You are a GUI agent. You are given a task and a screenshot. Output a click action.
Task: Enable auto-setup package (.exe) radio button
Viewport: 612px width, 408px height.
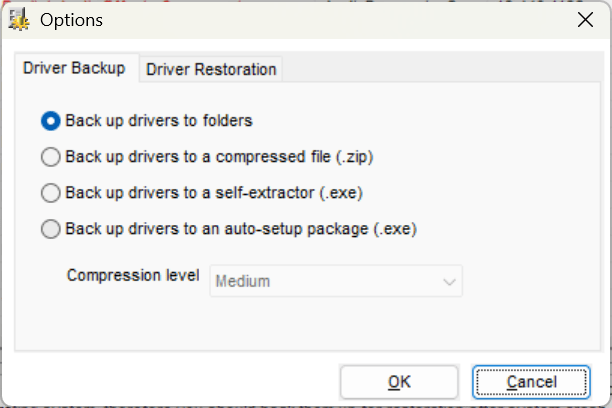click(51, 229)
